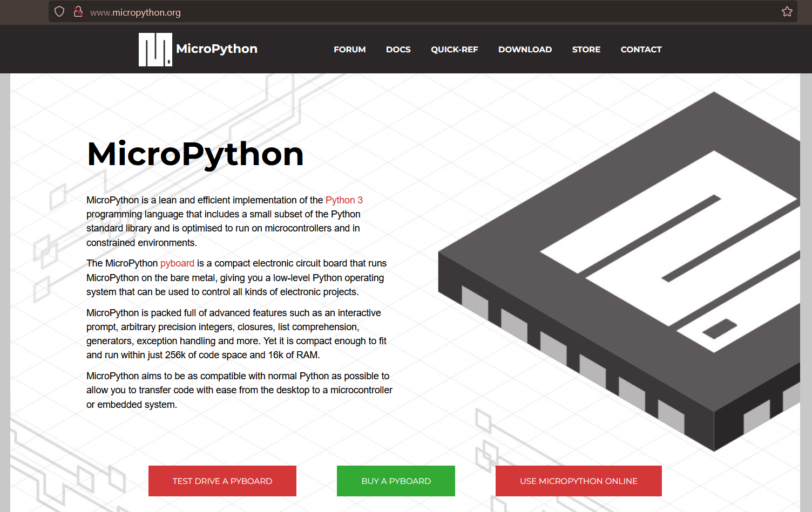Viewport: 812px width, 512px height.
Task: Follow the red 'pyboard' hyperlink
Action: tap(177, 263)
